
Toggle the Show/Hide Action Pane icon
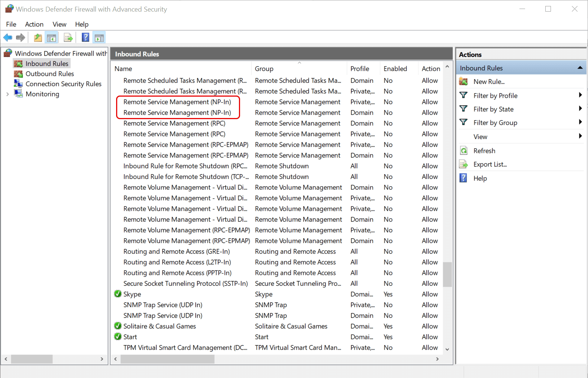[99, 37]
